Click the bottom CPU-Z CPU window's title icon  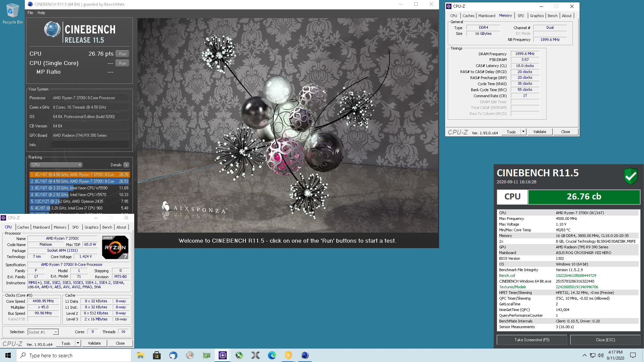pos(3,218)
